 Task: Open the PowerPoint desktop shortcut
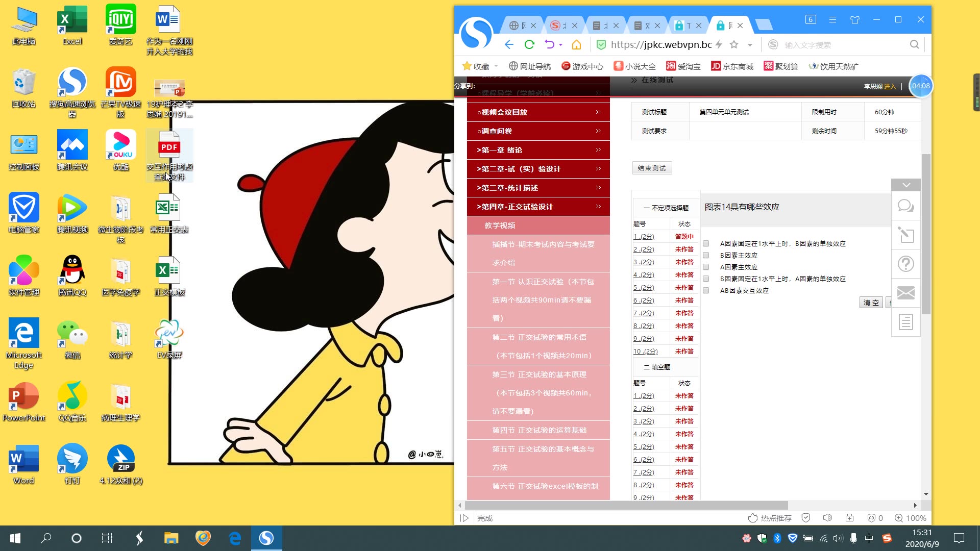pyautogui.click(x=24, y=402)
